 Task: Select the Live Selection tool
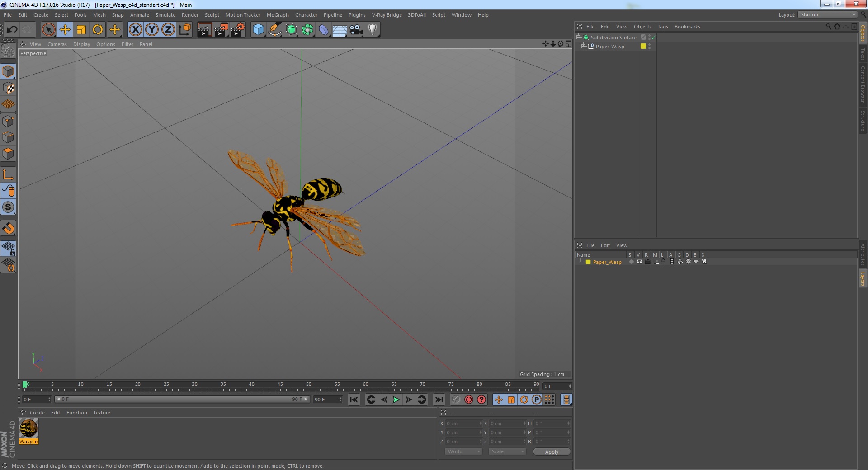click(x=48, y=30)
